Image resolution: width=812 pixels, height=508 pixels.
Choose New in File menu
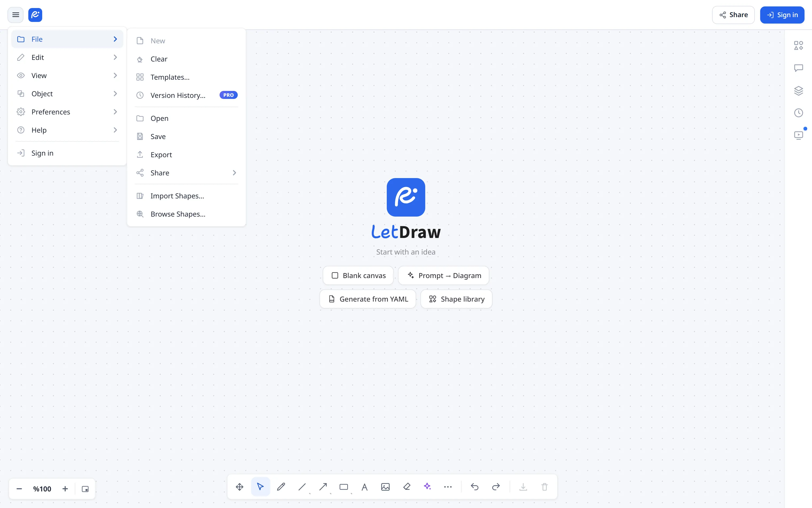point(186,41)
